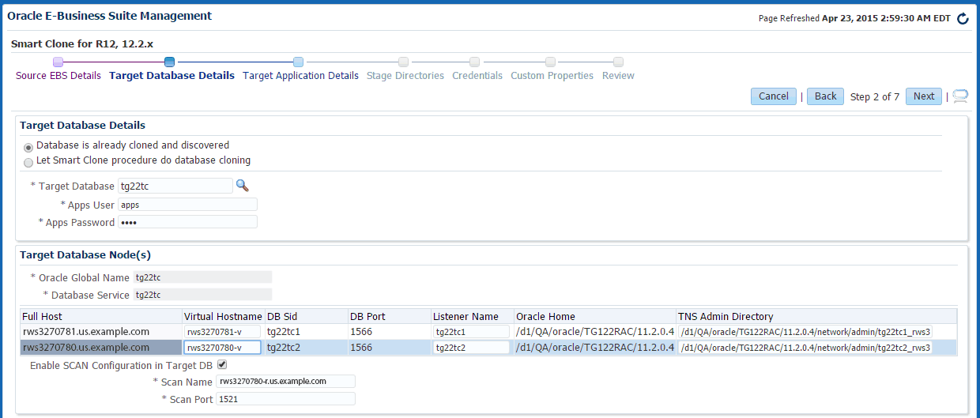Viewport: 980px width, 418px height.
Task: Click the Cancel button
Action: [774, 96]
